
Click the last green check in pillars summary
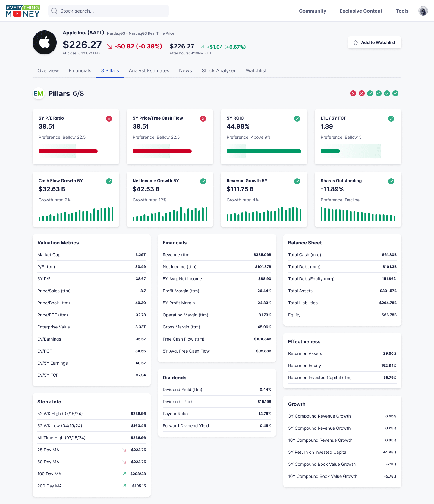click(395, 93)
